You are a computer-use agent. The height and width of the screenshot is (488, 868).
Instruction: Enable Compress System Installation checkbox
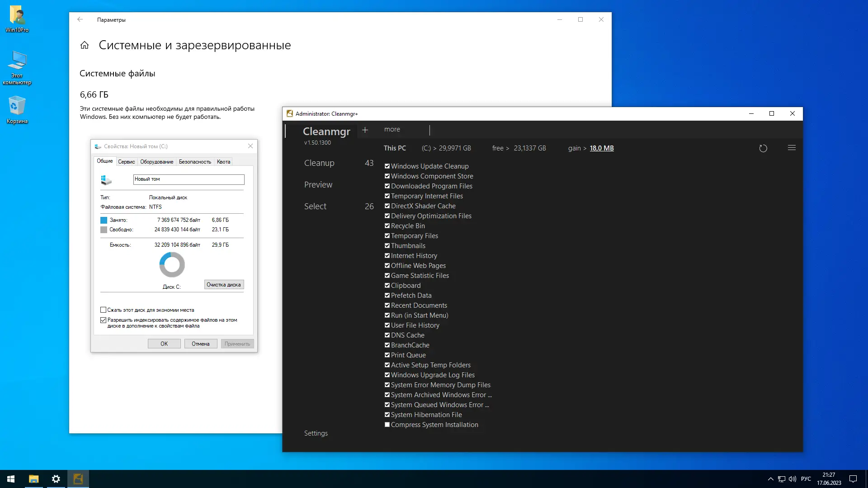387,425
